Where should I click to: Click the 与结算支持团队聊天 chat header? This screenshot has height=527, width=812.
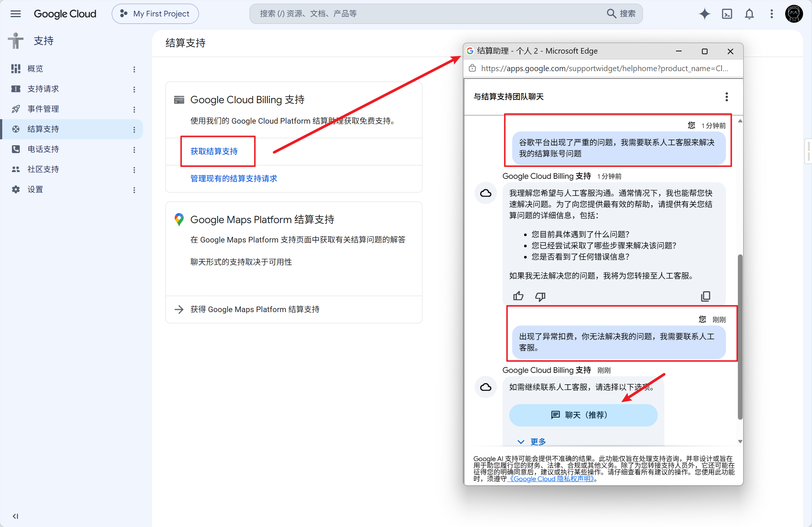point(508,97)
